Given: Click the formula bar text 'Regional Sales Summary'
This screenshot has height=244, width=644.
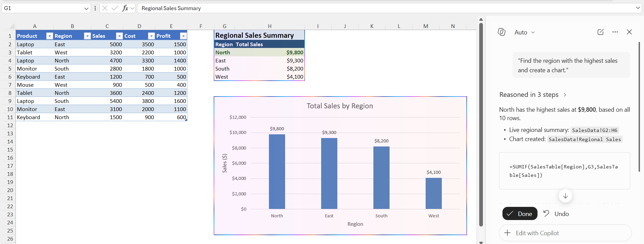Looking at the screenshot, I should 171,8.
